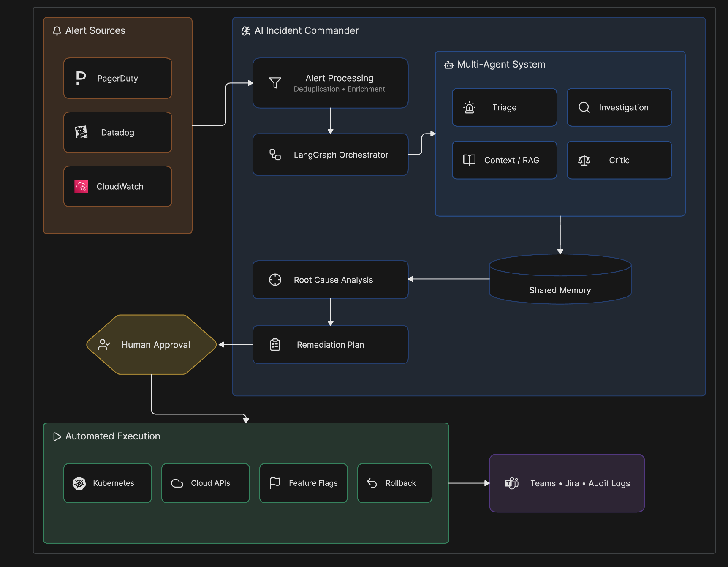
Task: Click the Microsoft Teams icon
Action: pos(511,483)
